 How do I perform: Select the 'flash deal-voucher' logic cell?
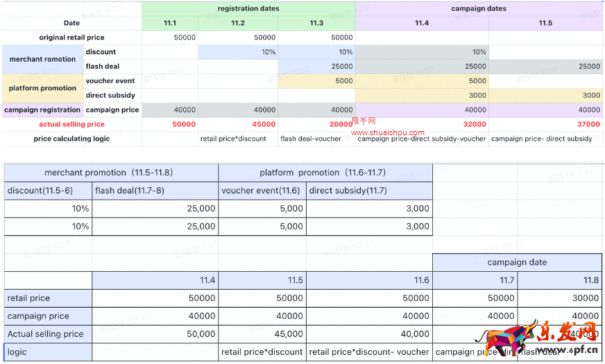point(311,139)
